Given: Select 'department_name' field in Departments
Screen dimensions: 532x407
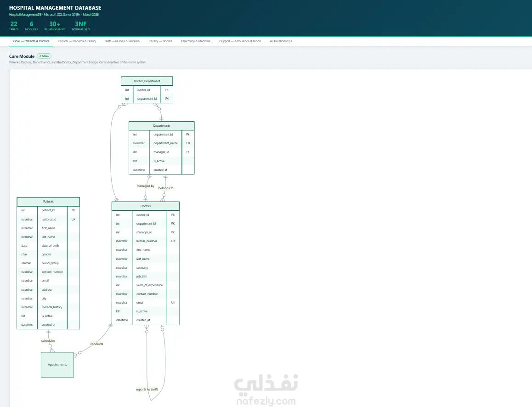Looking at the screenshot, I should [x=162, y=143].
